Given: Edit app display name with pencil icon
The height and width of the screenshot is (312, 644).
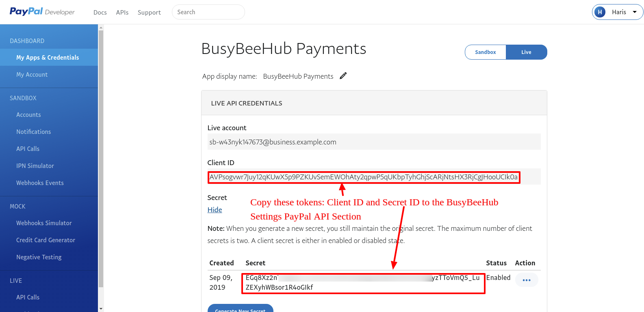Looking at the screenshot, I should (343, 76).
